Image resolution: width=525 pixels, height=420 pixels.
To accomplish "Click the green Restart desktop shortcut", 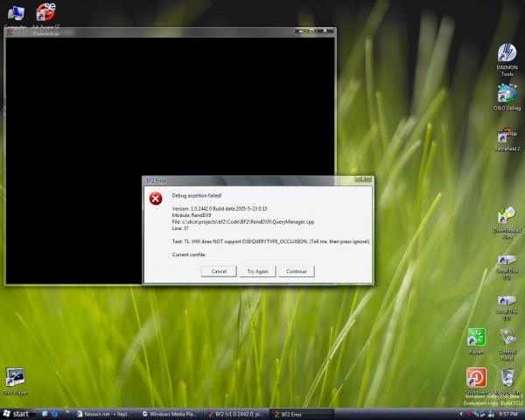I will [x=477, y=341].
